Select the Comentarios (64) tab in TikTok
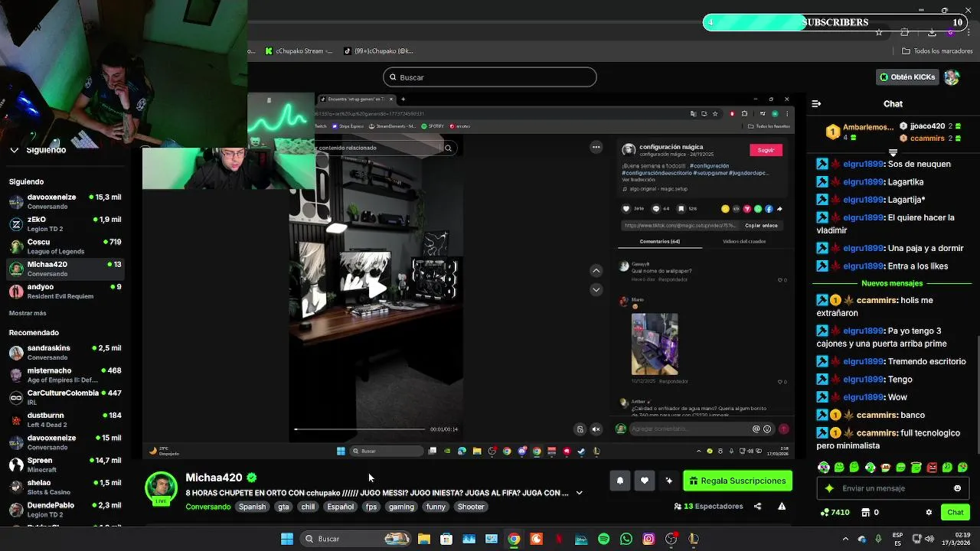The width and height of the screenshot is (980, 551). pos(660,242)
